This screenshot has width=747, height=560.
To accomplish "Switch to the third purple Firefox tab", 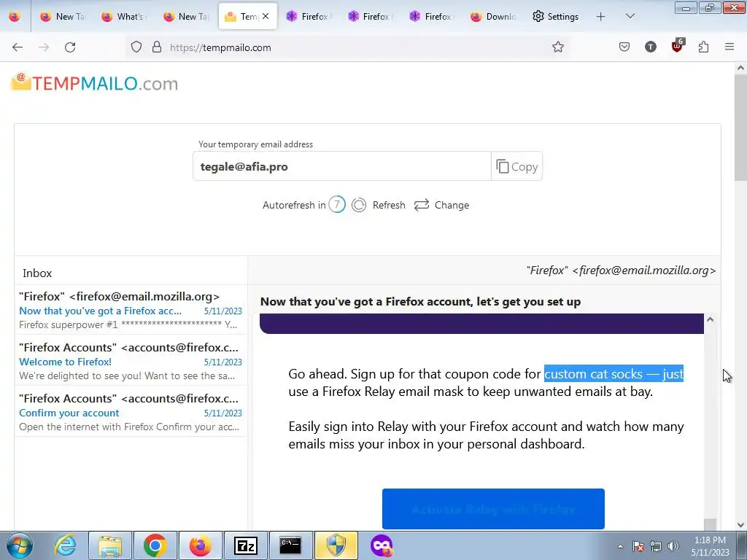I will 432,16.
